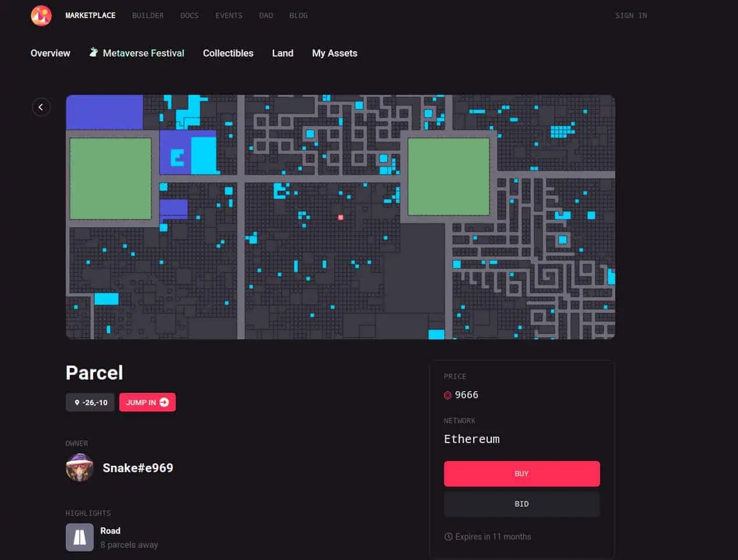Screen dimensions: 738x560
Task: Click the 'Expires in 11 months' text
Action: pyautogui.click(x=493, y=537)
